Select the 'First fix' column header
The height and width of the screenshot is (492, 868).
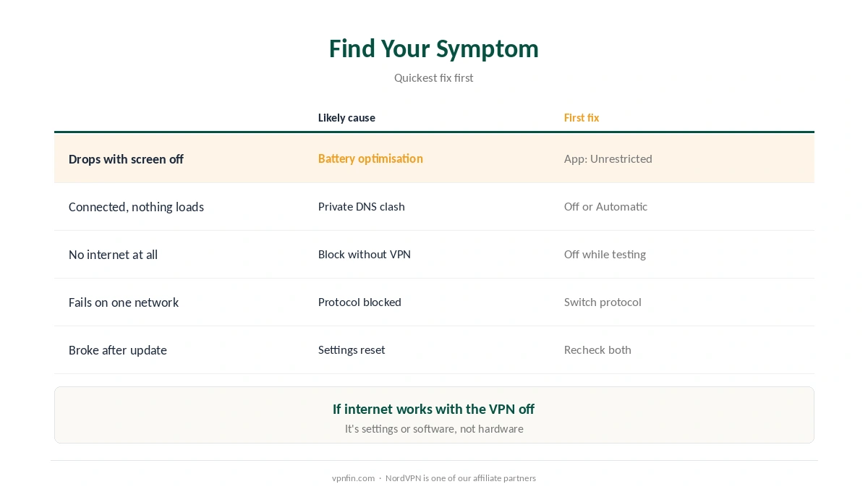[582, 117]
